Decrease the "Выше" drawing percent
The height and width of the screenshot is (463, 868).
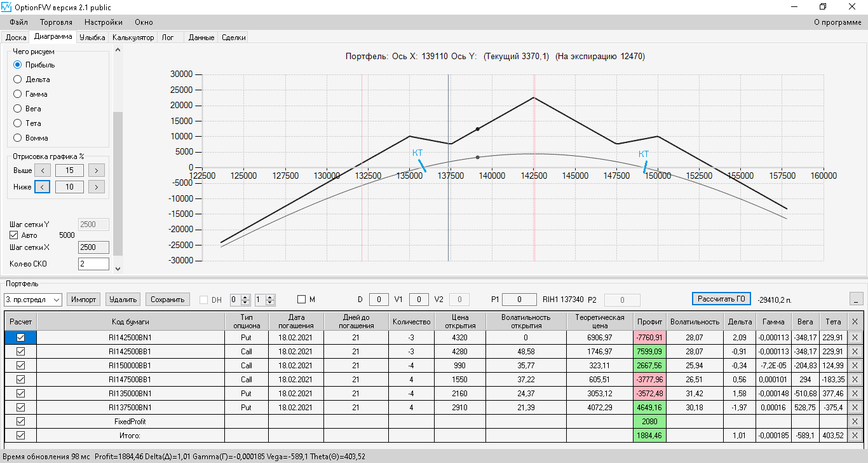42,170
